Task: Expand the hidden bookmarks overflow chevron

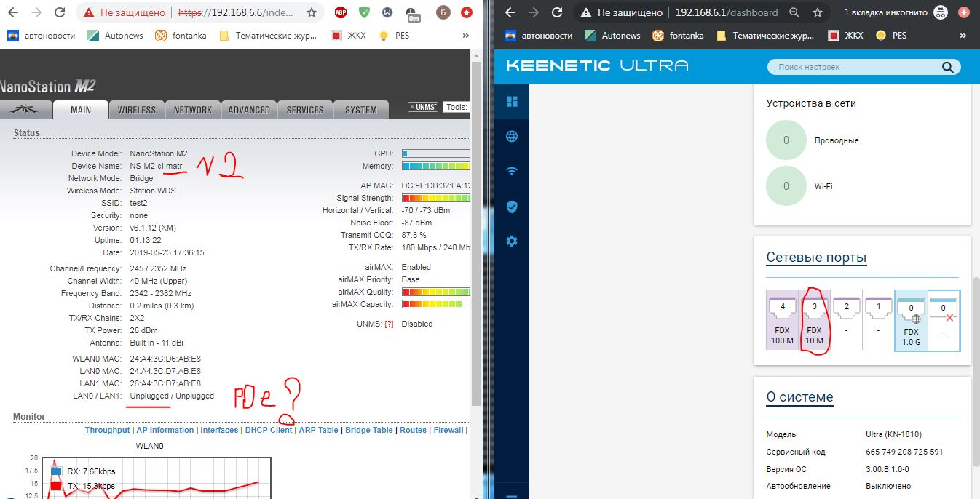Action: tap(466, 36)
